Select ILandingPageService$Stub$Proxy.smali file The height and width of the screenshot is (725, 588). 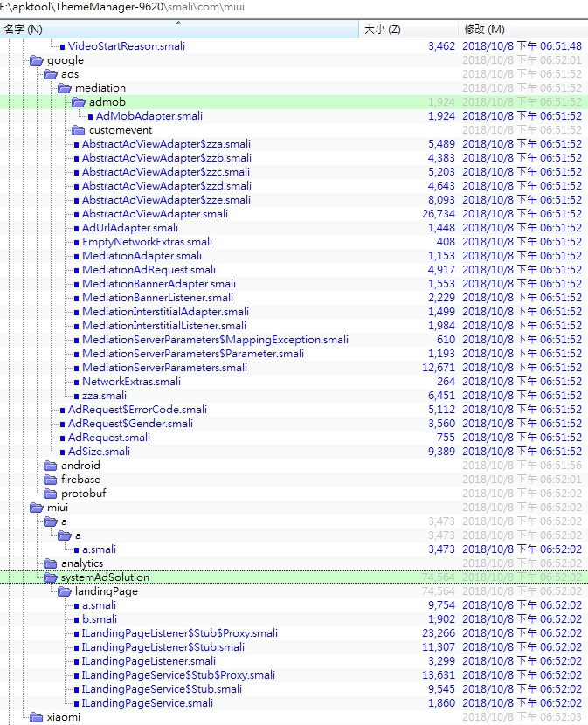(x=178, y=675)
